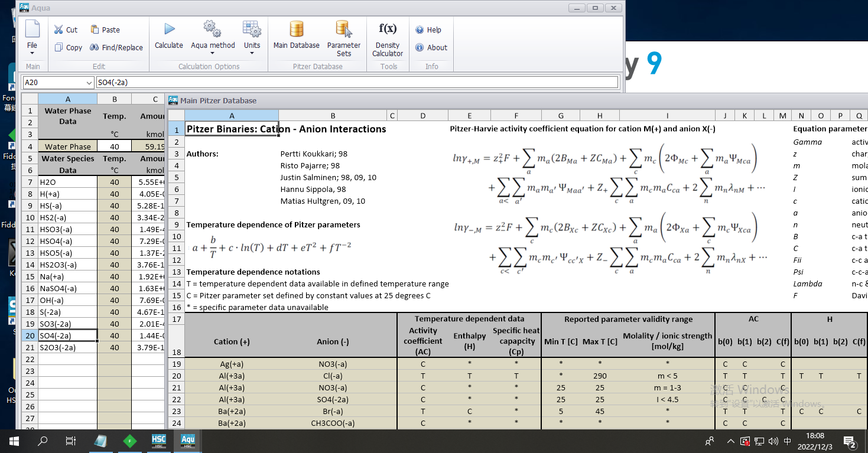
Task: Click Max T value 290 cell
Action: (600, 376)
